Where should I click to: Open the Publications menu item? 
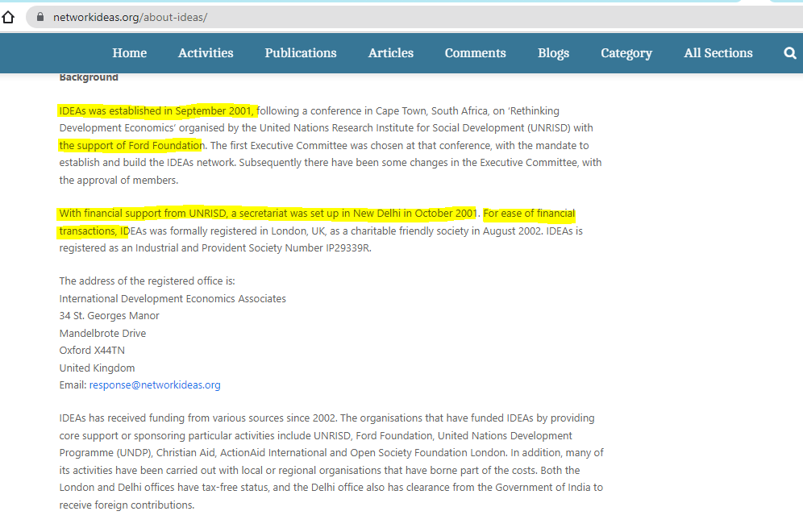coord(301,52)
